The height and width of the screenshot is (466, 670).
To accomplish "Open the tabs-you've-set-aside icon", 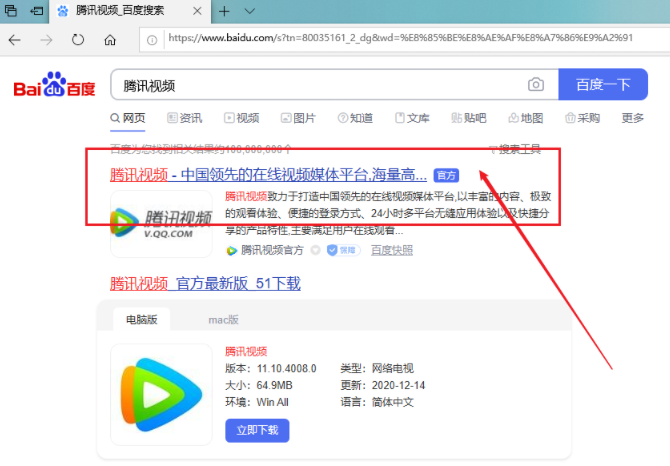I will tap(11, 11).
